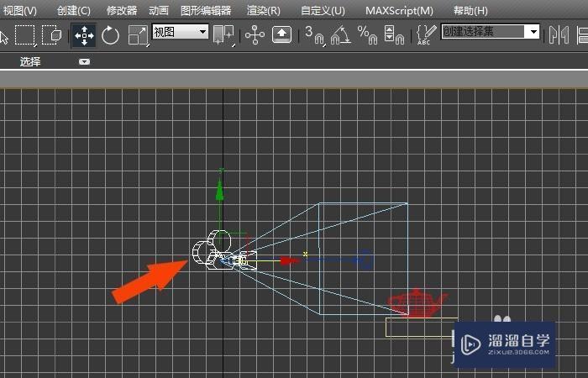Toggle the 3D Snaps button
The width and height of the screenshot is (588, 378).
tap(314, 35)
